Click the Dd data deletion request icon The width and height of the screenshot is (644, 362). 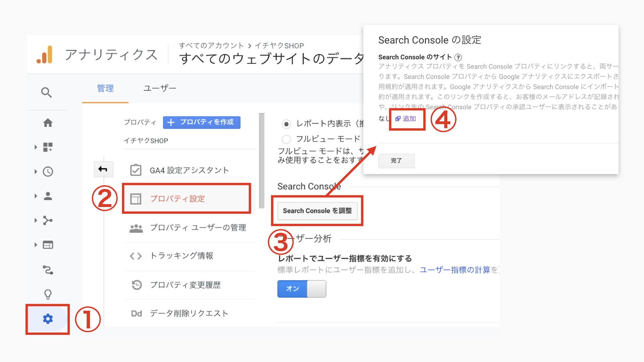point(137,313)
